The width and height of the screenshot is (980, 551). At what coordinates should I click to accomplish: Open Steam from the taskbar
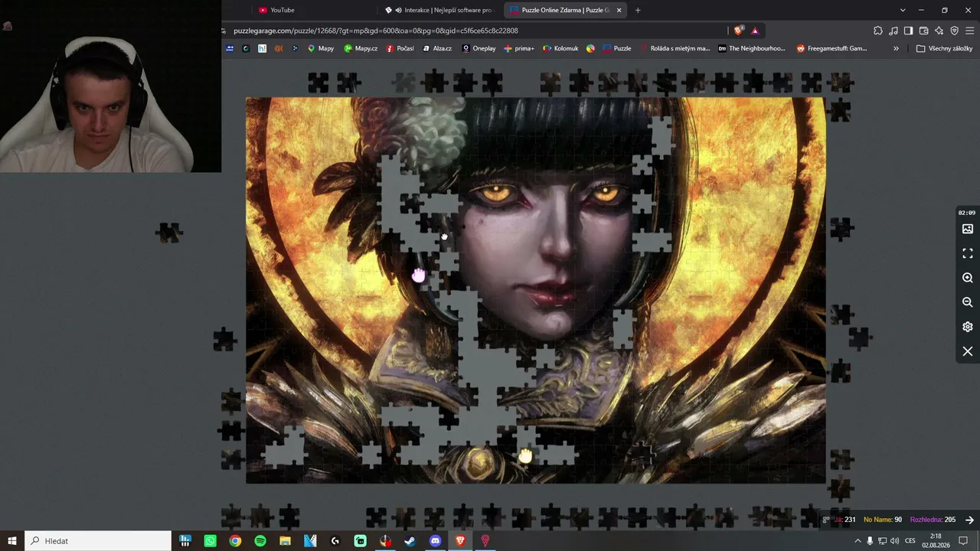point(410,541)
